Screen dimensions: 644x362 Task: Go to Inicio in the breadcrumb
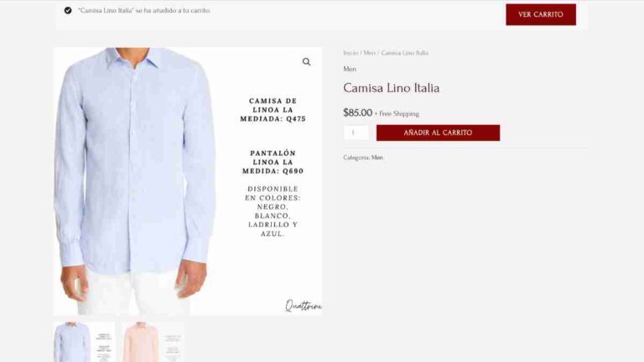(x=351, y=53)
